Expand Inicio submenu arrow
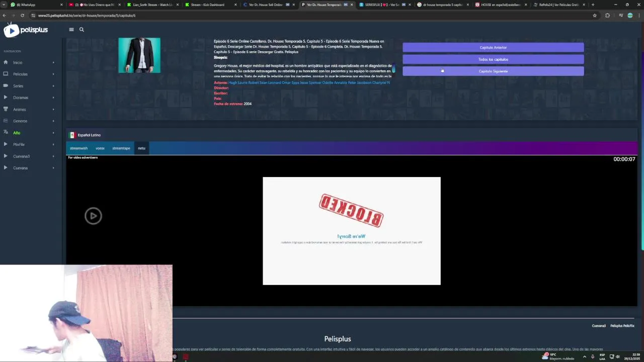Image resolution: width=644 pixels, height=362 pixels. (x=53, y=62)
